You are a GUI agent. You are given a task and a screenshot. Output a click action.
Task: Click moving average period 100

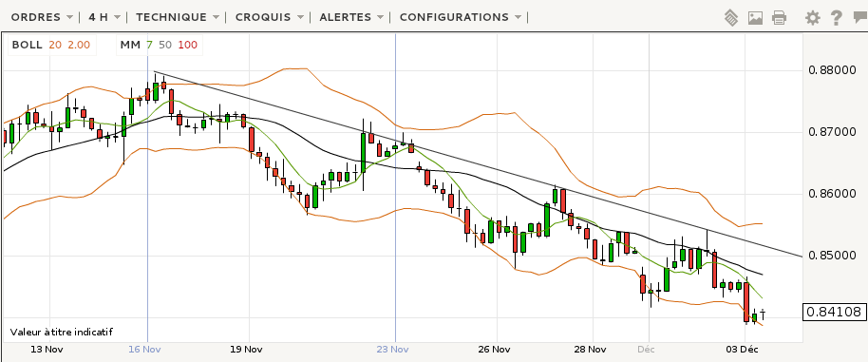tap(188, 45)
